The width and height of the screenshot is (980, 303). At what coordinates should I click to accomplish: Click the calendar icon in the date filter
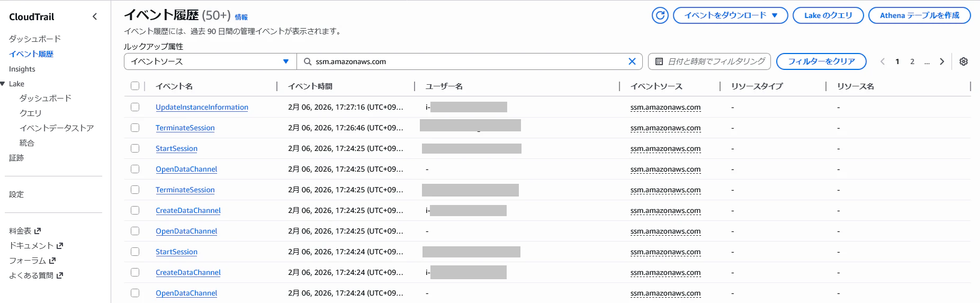pos(659,61)
